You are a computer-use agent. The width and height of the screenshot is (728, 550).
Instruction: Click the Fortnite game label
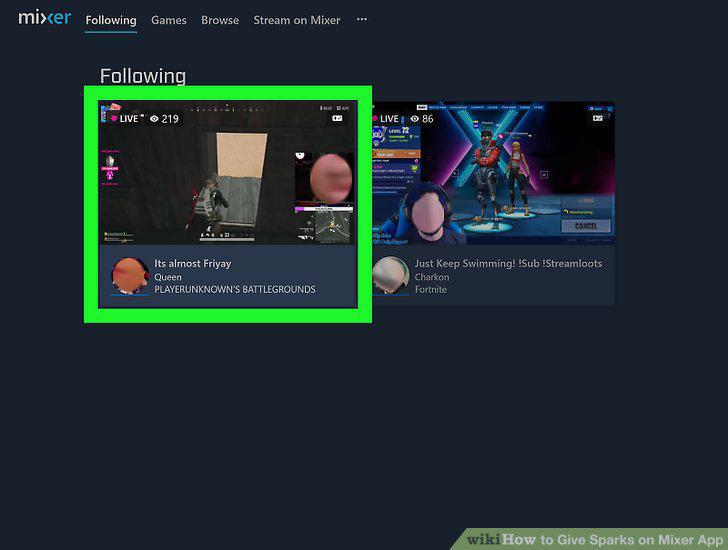point(431,290)
